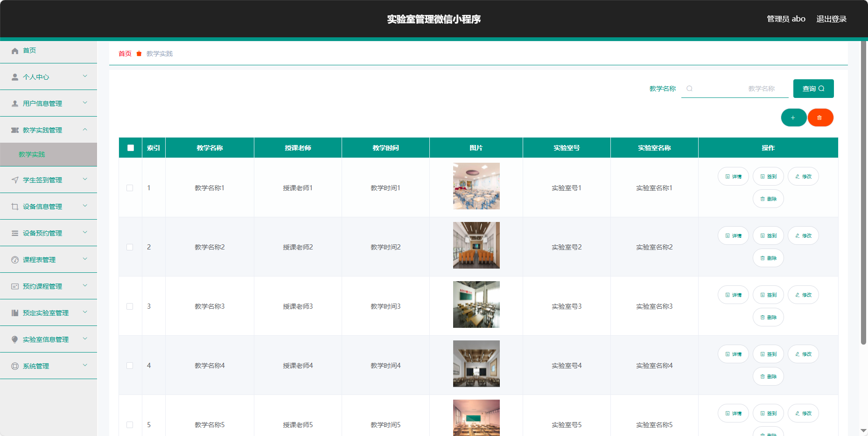Click the 教学时间 column header
Viewport: 868px width, 436px height.
(x=385, y=148)
